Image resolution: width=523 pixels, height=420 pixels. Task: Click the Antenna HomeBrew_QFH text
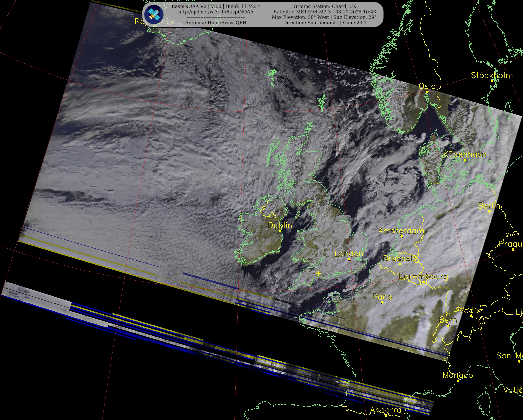(216, 23)
